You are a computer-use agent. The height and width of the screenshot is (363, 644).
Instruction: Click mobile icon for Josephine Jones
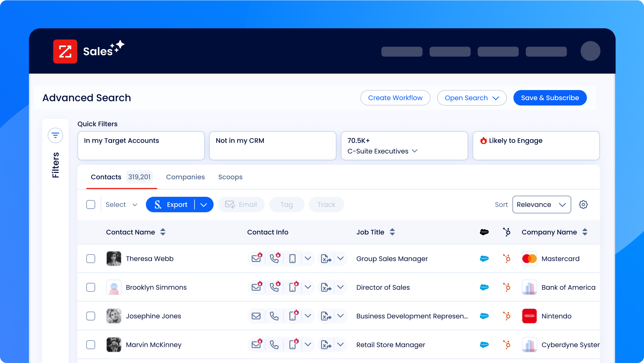293,315
